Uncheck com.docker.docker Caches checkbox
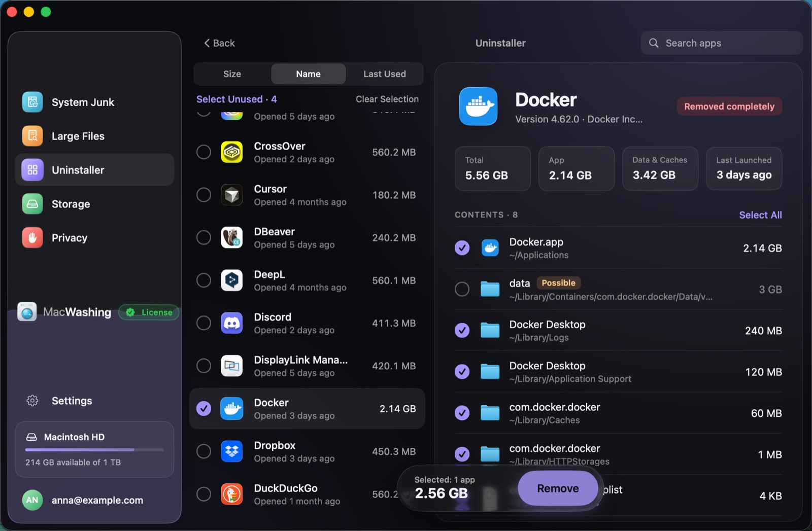 coord(462,413)
